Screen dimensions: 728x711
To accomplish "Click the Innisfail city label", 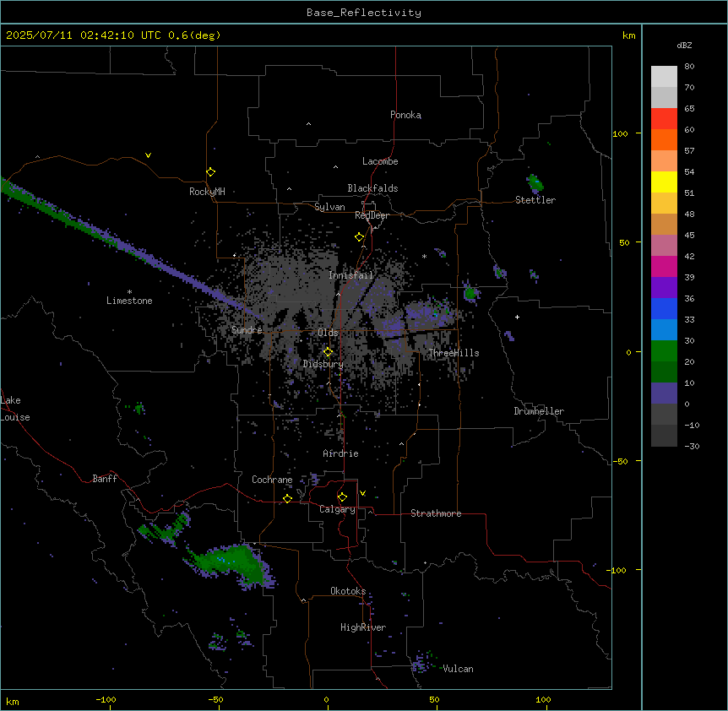I will point(351,275).
